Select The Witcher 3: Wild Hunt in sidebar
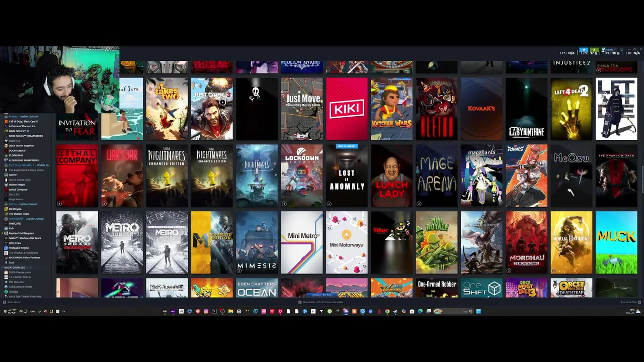 21,253
